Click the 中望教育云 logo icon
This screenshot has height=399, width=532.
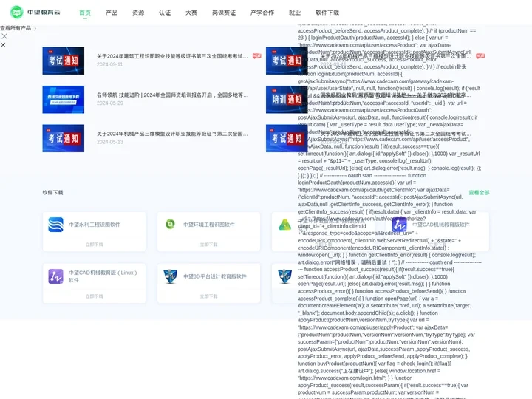(16, 13)
